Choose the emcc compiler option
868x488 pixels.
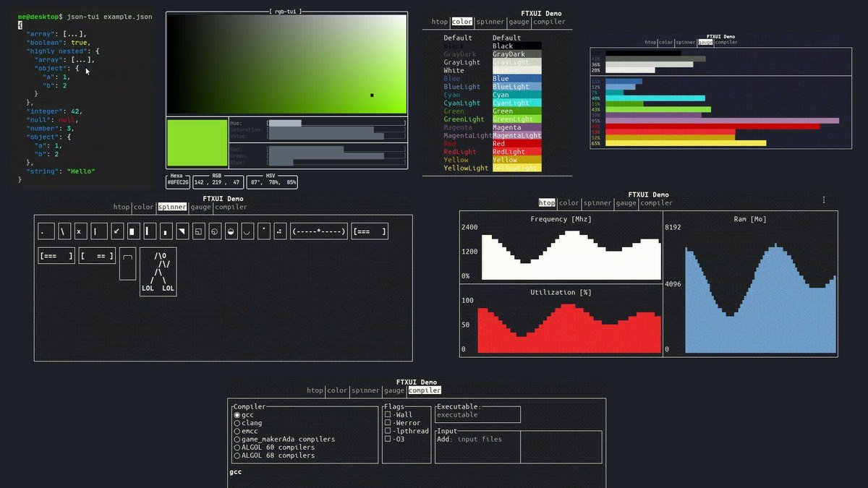click(x=237, y=431)
